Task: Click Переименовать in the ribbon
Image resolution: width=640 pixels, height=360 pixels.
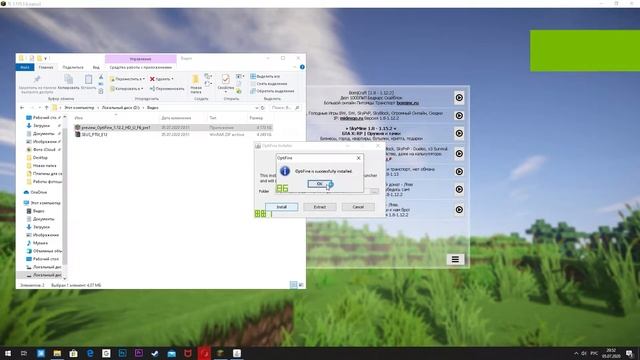Action: pyautogui.click(x=167, y=88)
